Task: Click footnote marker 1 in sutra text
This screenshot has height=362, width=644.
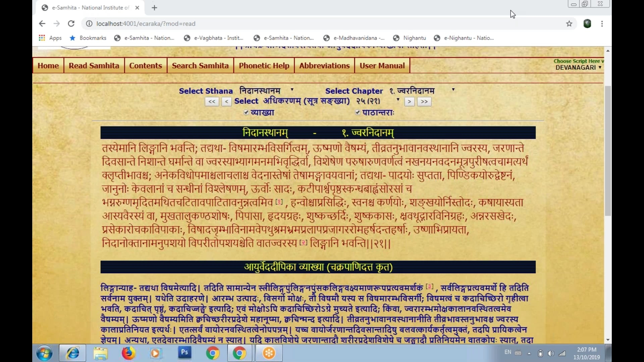Action: click(279, 202)
